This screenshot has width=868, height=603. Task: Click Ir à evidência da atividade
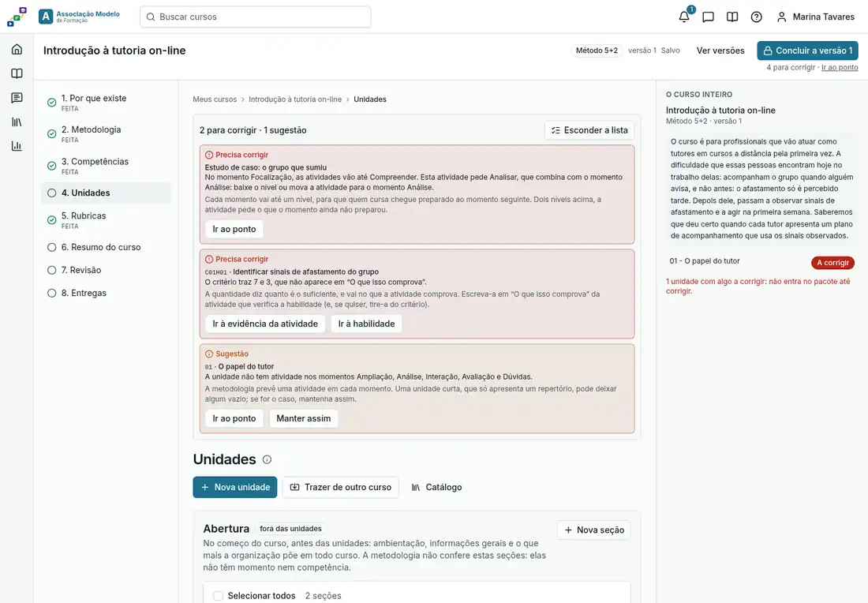tap(265, 324)
